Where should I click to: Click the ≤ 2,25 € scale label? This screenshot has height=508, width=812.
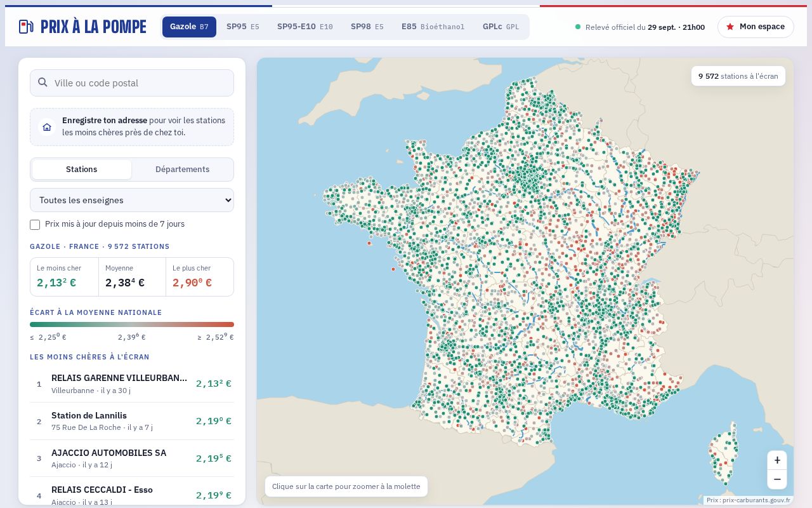click(x=48, y=337)
